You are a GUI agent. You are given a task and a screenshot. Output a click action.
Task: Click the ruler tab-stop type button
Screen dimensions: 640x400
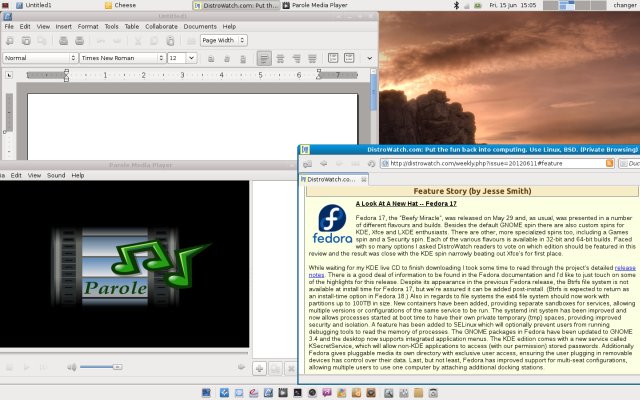pyautogui.click(x=9, y=75)
